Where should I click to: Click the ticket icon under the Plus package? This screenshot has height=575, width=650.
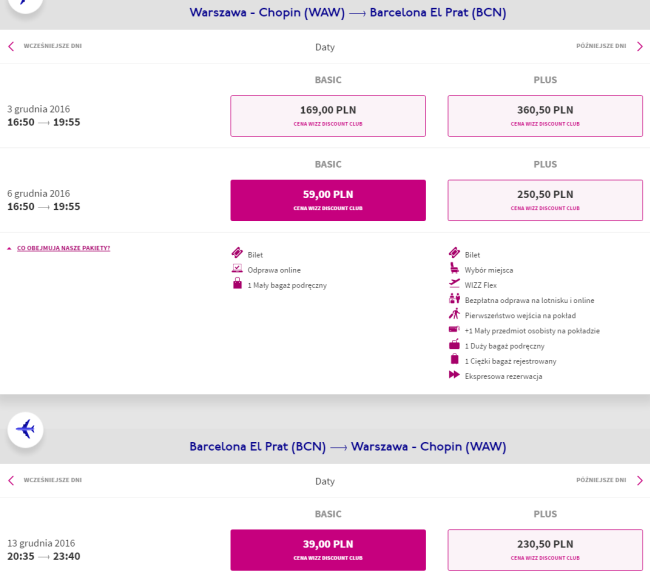click(454, 252)
